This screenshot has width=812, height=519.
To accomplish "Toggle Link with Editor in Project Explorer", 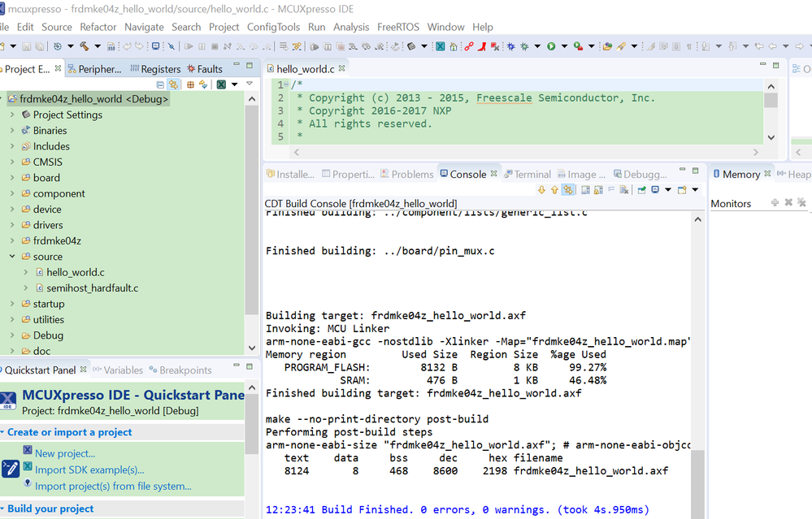I will [x=173, y=84].
